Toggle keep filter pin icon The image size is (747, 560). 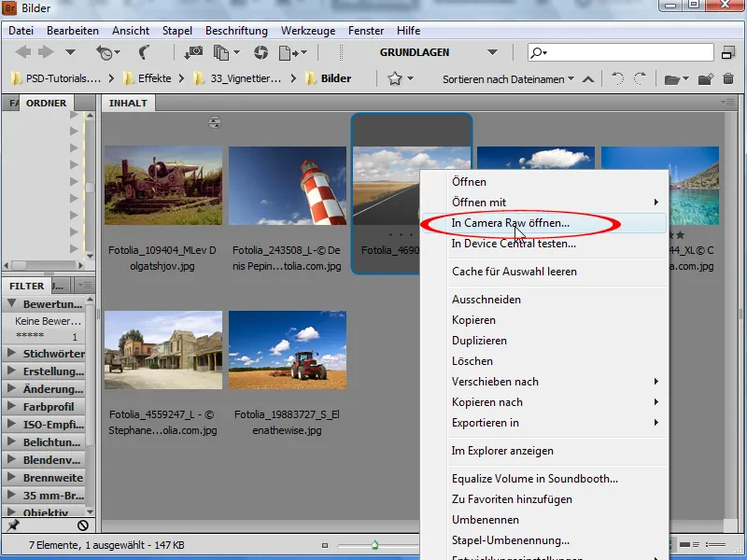(13, 525)
